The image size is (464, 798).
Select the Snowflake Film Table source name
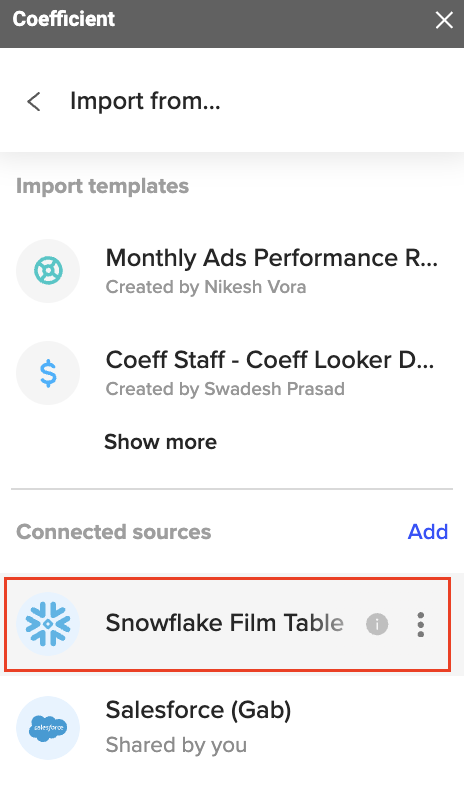[x=224, y=623]
